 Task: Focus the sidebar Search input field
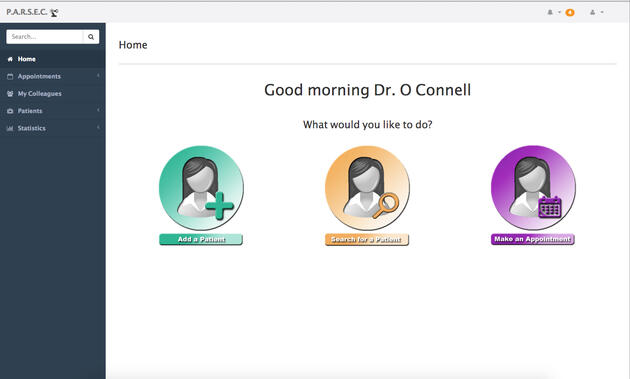[45, 37]
